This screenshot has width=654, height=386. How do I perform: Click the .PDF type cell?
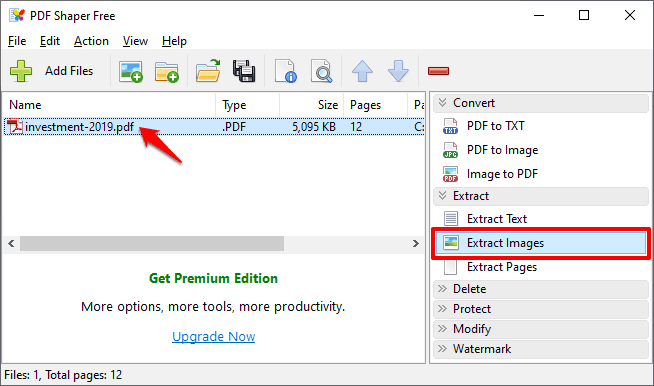[x=234, y=127]
